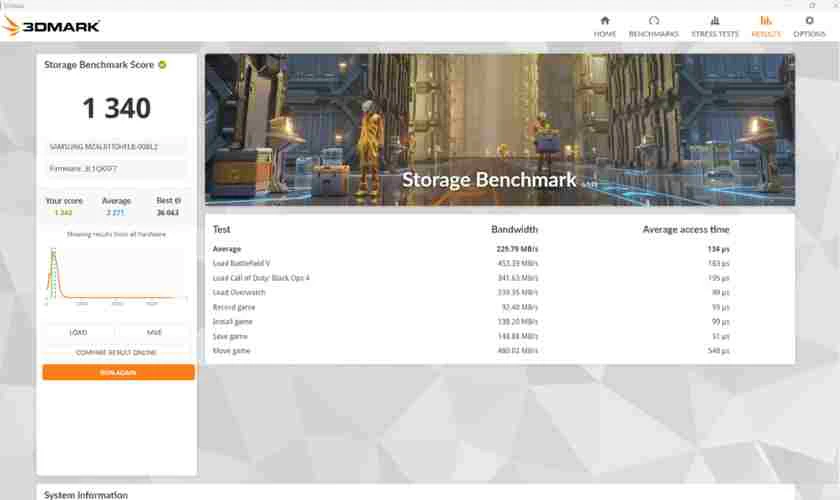The height and width of the screenshot is (500, 840).
Task: Click the Load result button
Action: (78, 332)
